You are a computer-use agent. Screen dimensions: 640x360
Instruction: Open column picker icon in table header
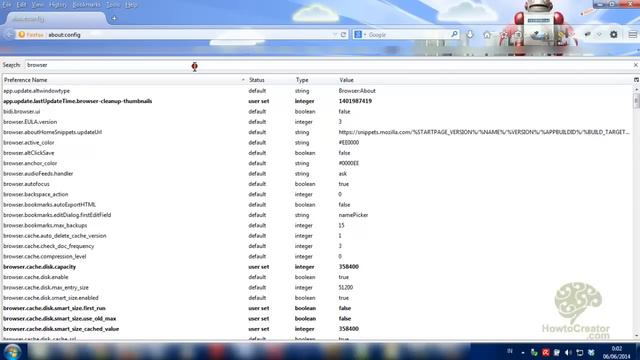(x=636, y=80)
